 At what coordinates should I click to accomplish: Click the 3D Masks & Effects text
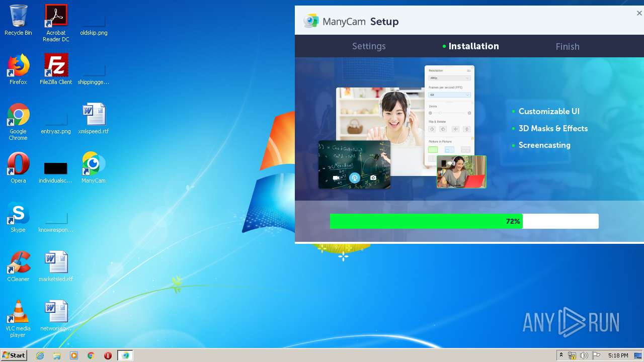[x=553, y=129]
